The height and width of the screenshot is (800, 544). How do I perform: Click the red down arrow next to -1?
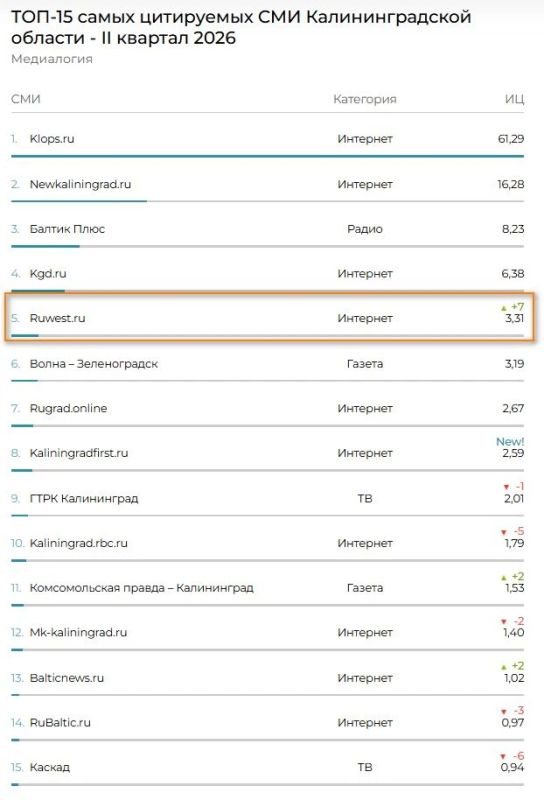tap(506, 487)
